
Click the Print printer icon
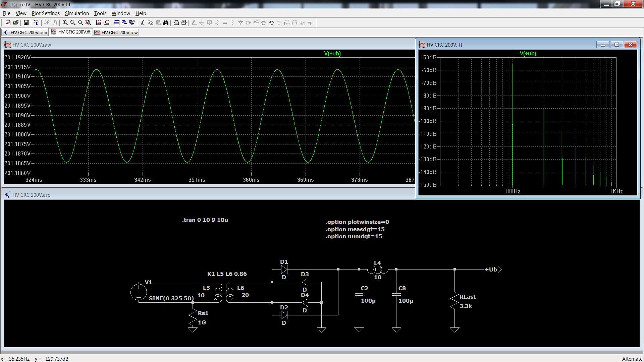click(184, 23)
